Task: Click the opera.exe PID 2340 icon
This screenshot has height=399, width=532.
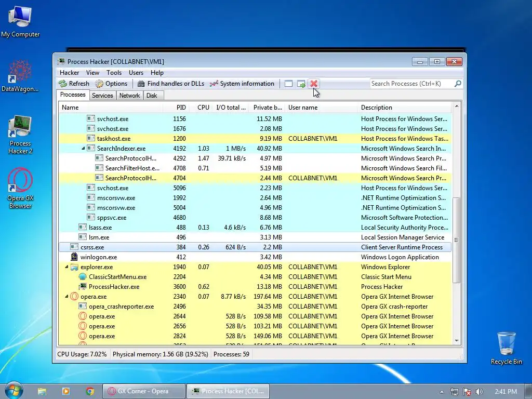Action: click(74, 297)
